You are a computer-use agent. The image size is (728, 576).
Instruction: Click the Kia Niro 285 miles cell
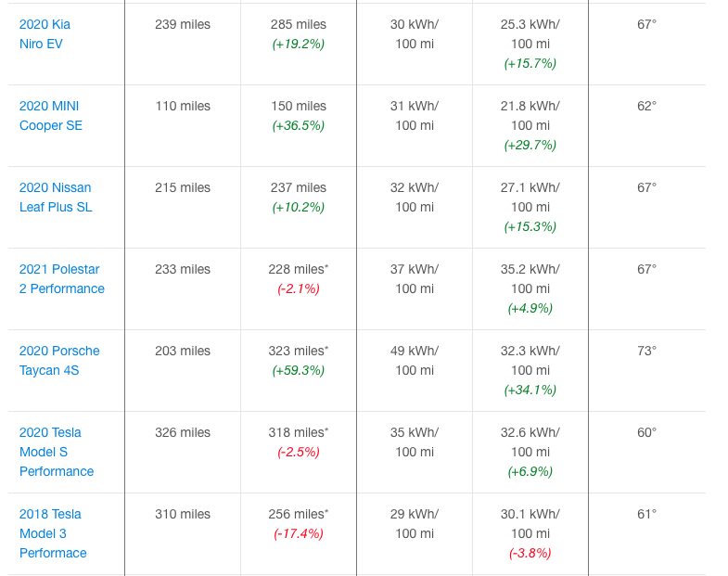pos(299,24)
